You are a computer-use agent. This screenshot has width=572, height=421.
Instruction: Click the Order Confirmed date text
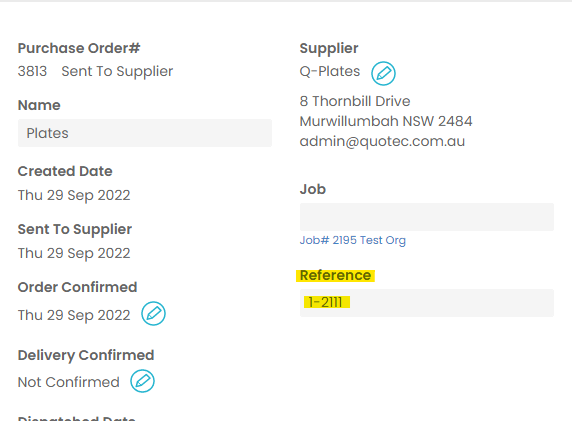coord(74,315)
